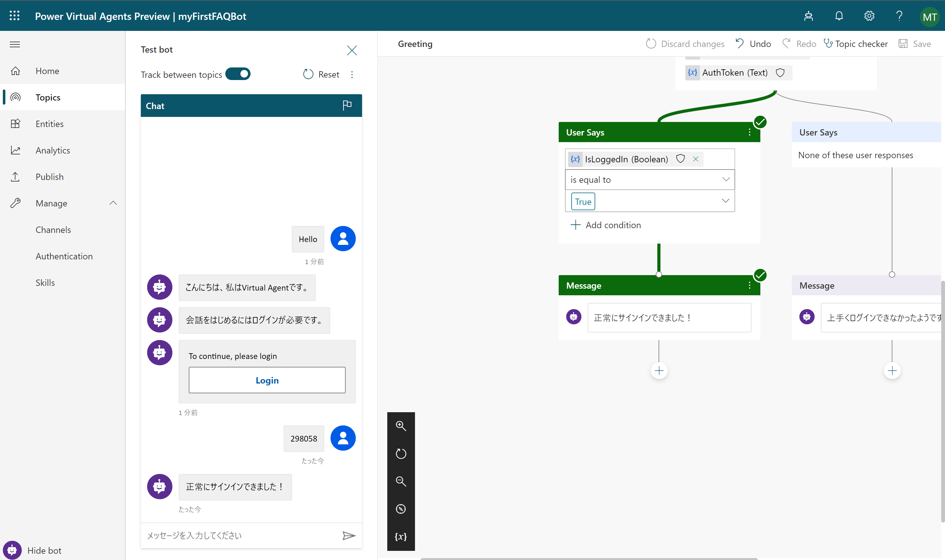Viewport: 945px width, 560px height.
Task: Open the True value dropdown
Action: coord(650,201)
